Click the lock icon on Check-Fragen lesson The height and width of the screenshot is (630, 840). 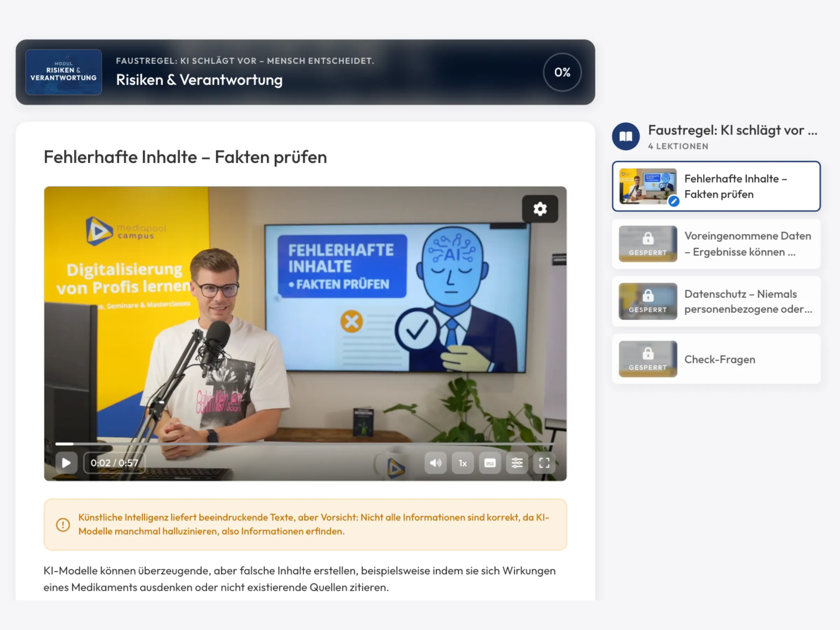tap(647, 356)
